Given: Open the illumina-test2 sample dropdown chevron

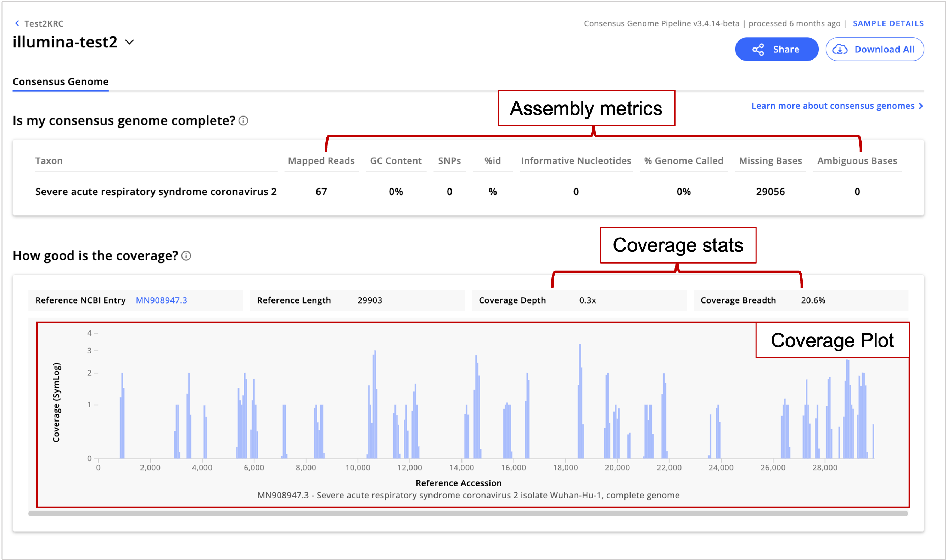Looking at the screenshot, I should coord(129,42).
